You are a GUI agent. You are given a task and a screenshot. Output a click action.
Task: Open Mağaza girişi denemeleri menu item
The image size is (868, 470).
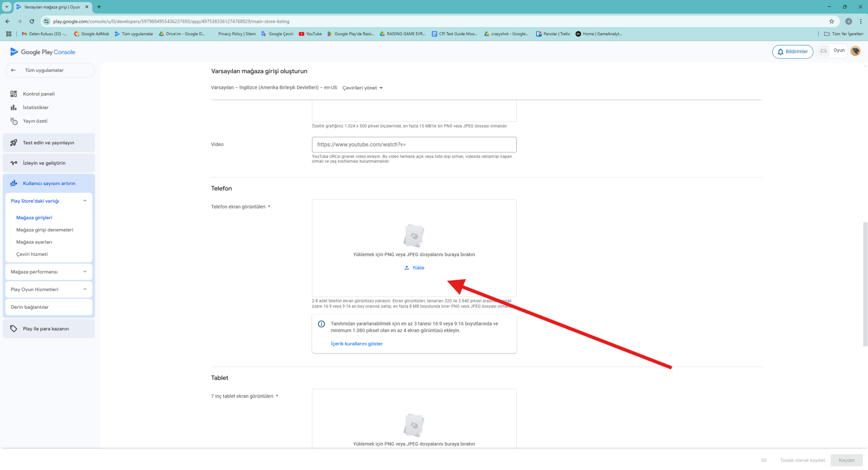(45, 230)
